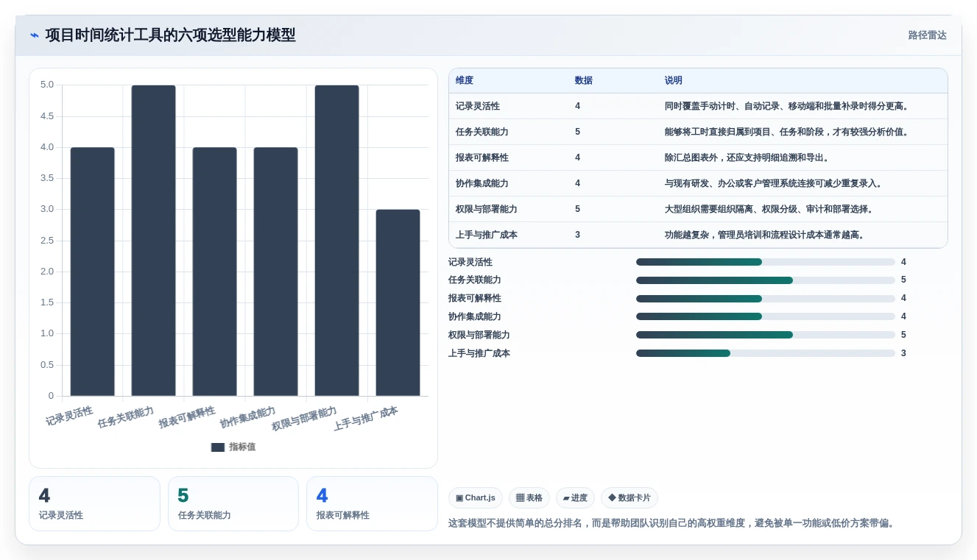Viewport: 977px width, 560px height.
Task: Click the 上手与推广成本 progress bar
Action: click(x=766, y=353)
